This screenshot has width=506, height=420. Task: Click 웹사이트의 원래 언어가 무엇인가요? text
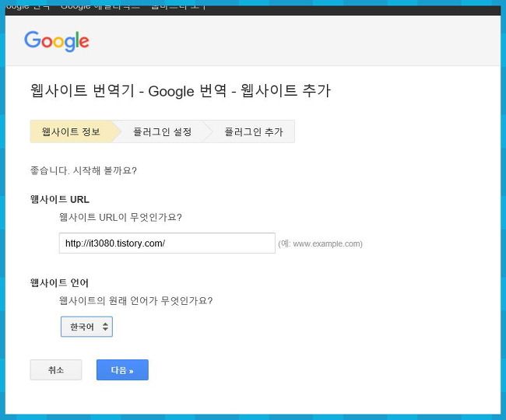[x=136, y=301]
